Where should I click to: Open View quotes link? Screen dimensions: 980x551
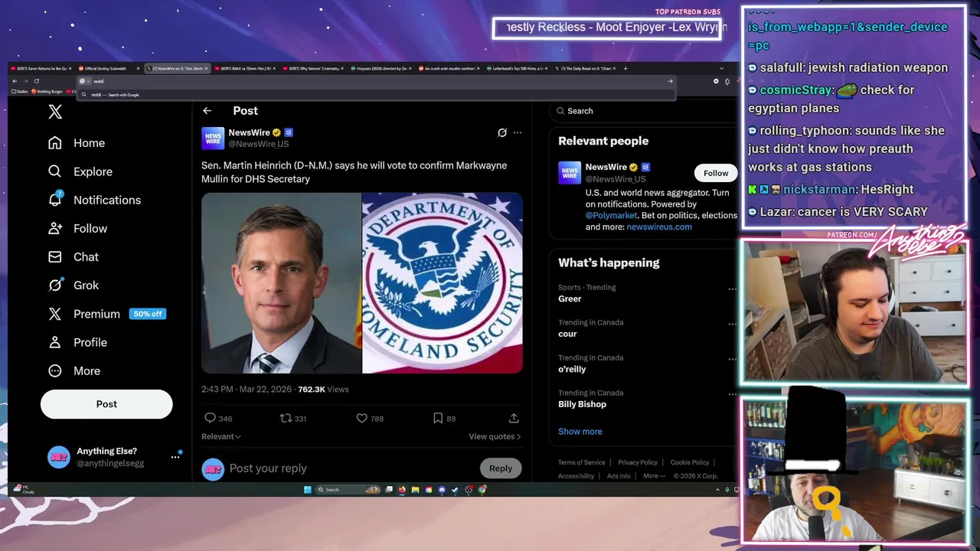point(495,436)
